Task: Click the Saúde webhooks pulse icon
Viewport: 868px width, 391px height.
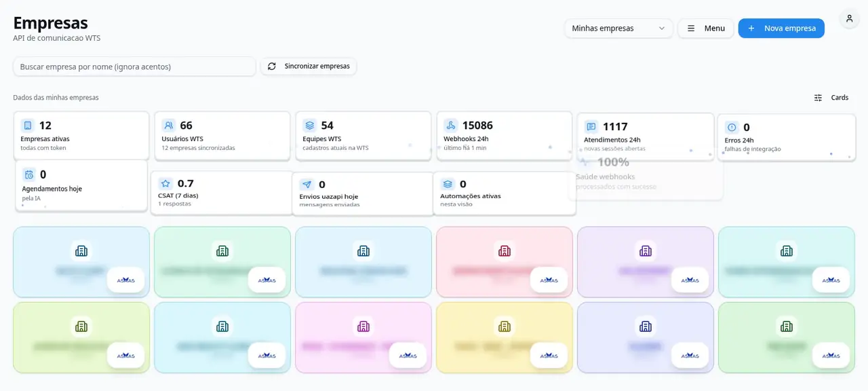Action: point(585,162)
